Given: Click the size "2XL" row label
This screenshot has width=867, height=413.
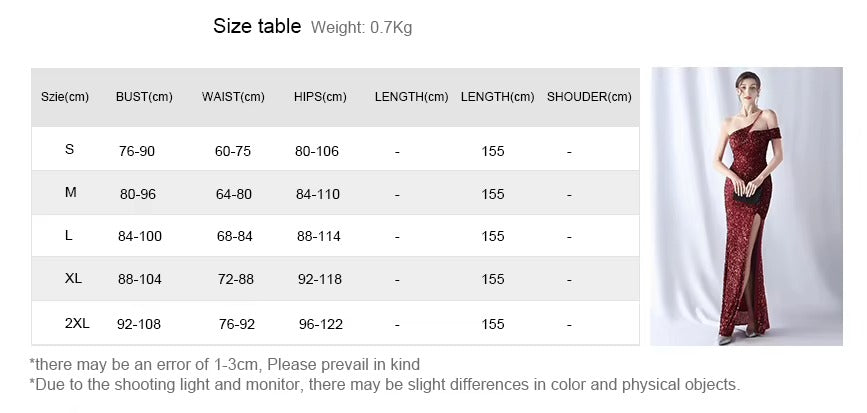Looking at the screenshot, I should pos(77,323).
